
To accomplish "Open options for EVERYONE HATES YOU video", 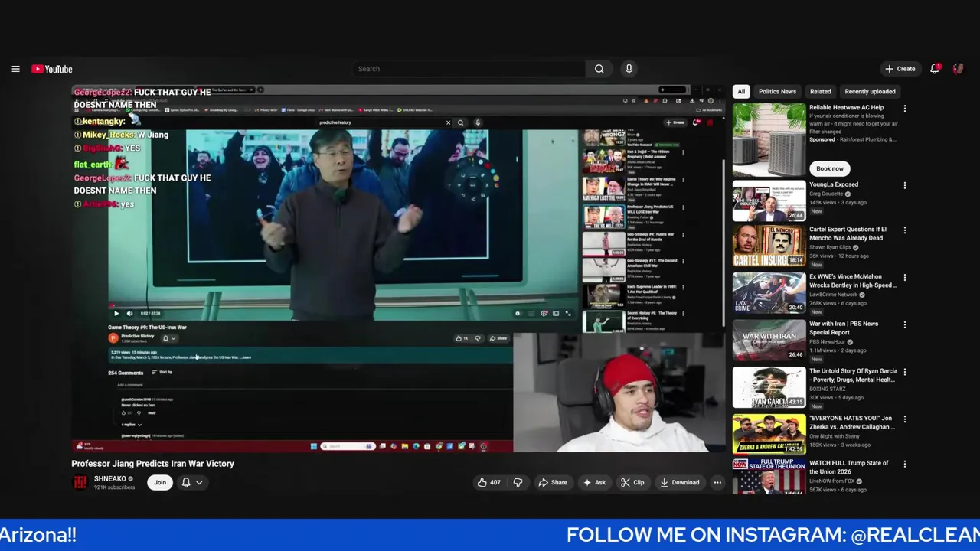I will pos(905,419).
